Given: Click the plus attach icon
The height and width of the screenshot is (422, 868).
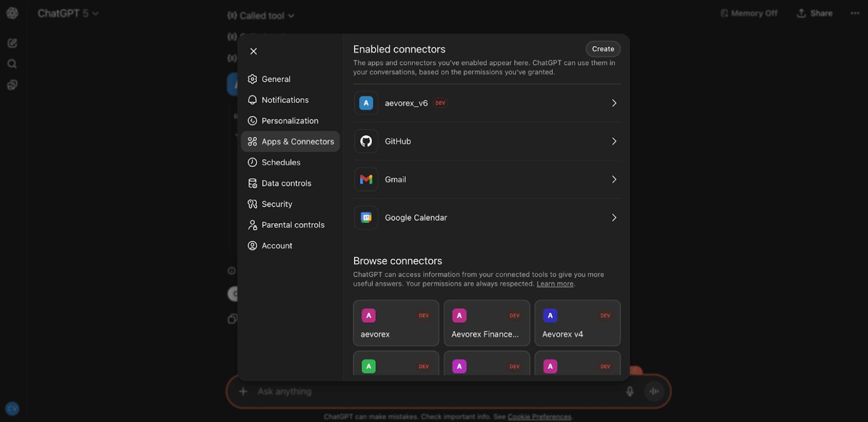Looking at the screenshot, I should tap(243, 392).
